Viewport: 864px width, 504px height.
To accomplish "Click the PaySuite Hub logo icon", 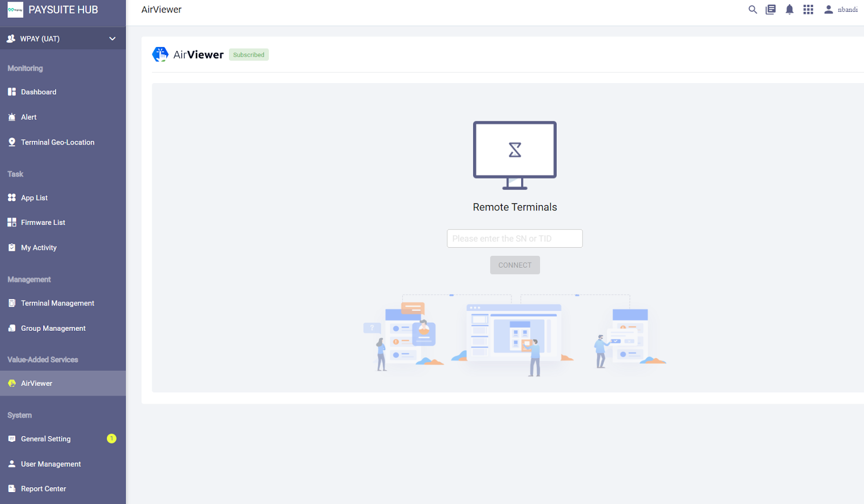I will [x=15, y=10].
